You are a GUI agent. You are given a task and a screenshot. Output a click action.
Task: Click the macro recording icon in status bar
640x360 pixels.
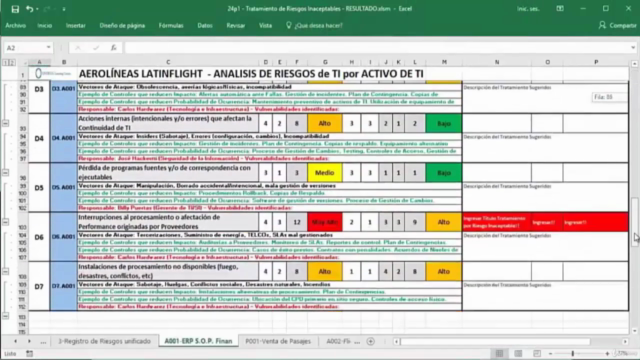(29, 353)
